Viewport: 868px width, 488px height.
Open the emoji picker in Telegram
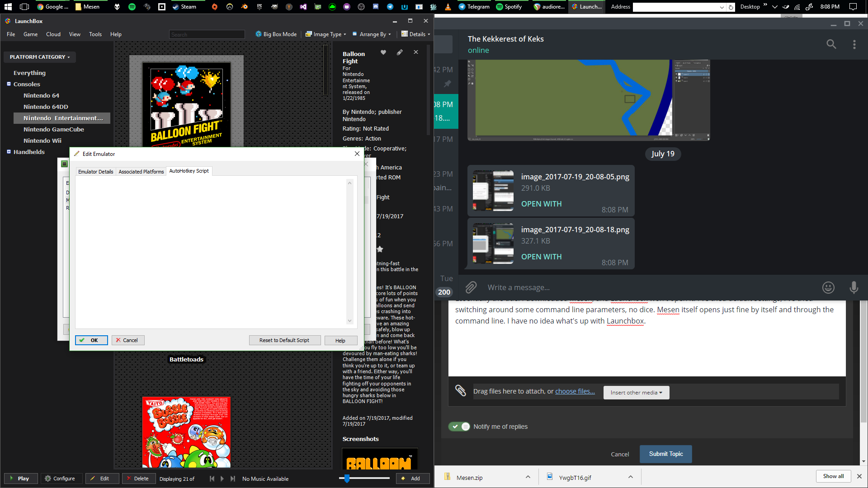pyautogui.click(x=828, y=287)
